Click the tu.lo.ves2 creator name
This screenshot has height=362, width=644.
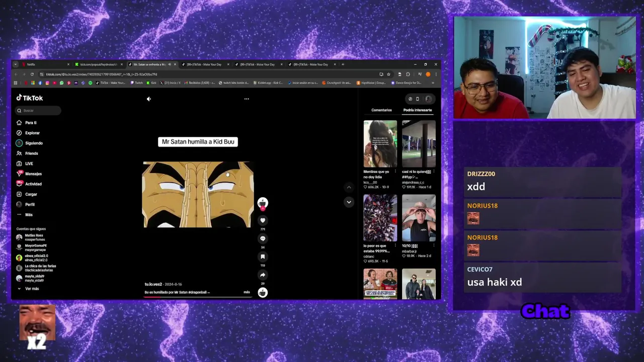pos(153,285)
